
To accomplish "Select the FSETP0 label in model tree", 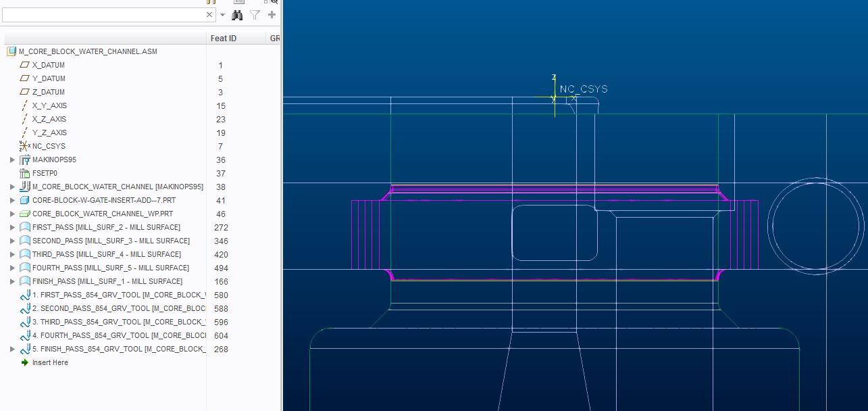I will point(45,173).
